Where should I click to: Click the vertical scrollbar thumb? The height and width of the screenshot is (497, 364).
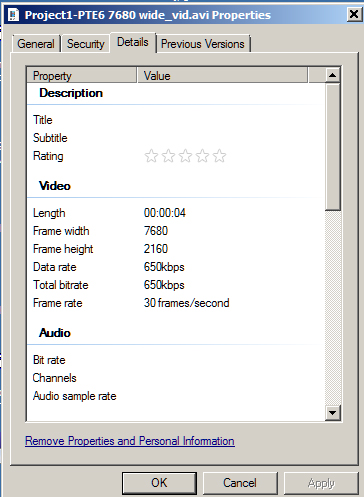[x=332, y=147]
